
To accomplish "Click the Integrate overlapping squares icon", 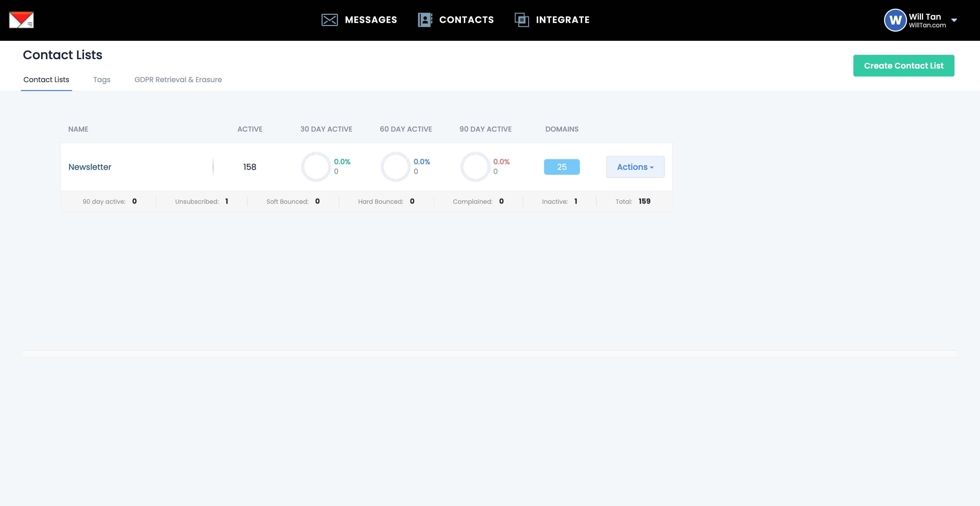I will (x=522, y=20).
